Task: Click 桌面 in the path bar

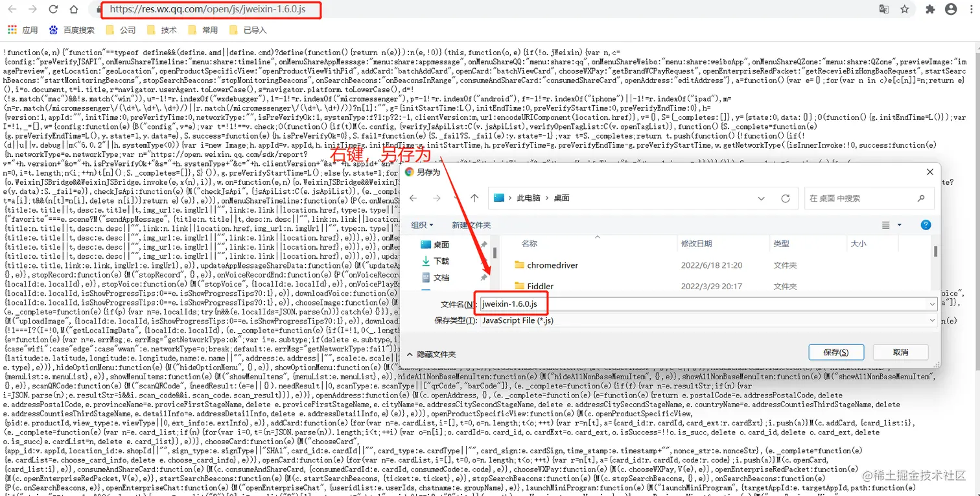Action: pyautogui.click(x=561, y=198)
